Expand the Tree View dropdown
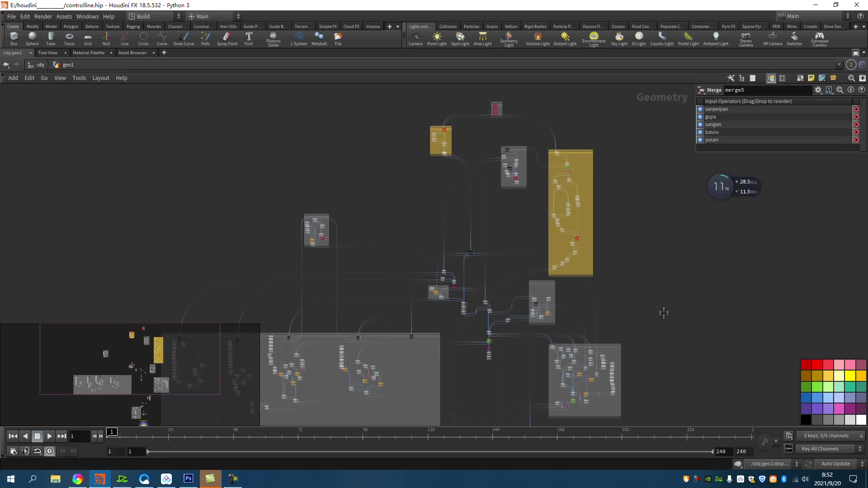The height and width of the screenshot is (488, 868). [x=47, y=52]
